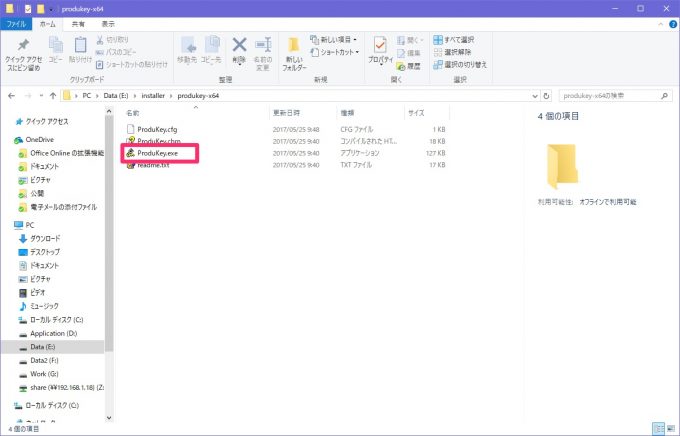Expand the PC breadcrumb arrow
680x436 pixels.
click(x=97, y=96)
